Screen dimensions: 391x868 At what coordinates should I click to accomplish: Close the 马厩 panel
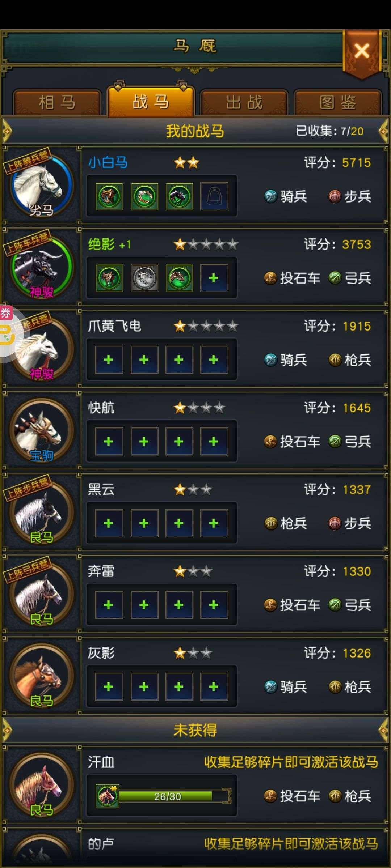[362, 51]
